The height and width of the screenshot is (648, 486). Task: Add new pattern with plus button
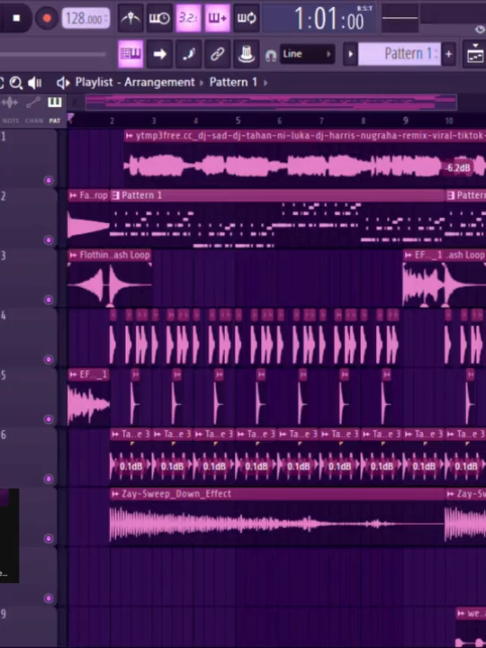coord(448,54)
